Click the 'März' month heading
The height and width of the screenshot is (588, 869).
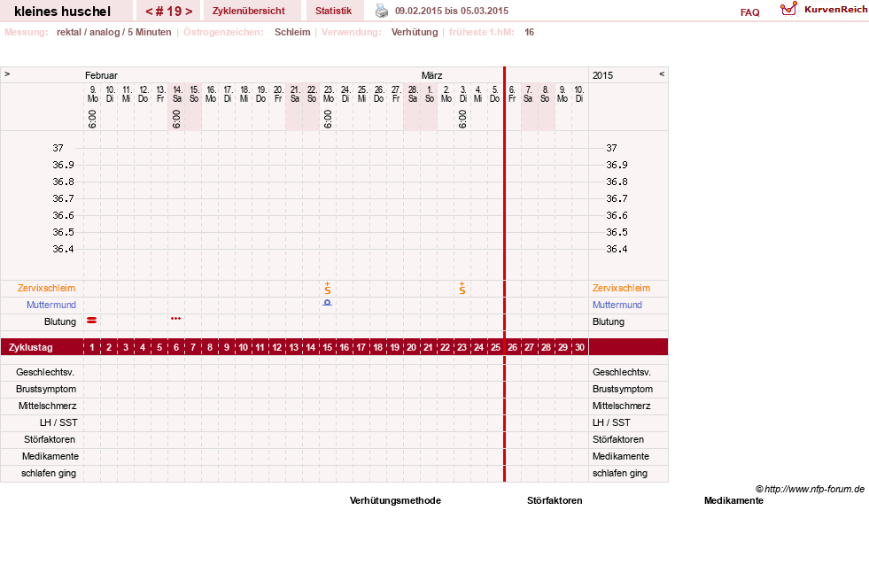coord(431,75)
